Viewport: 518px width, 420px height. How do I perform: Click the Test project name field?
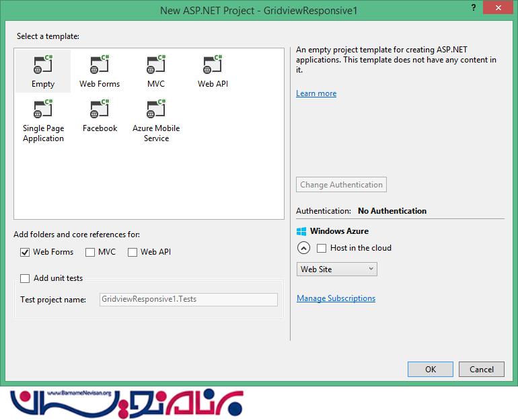(188, 300)
